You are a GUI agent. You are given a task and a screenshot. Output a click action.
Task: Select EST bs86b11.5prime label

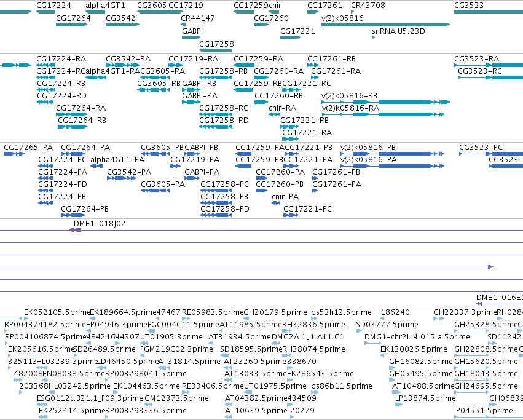click(x=342, y=386)
